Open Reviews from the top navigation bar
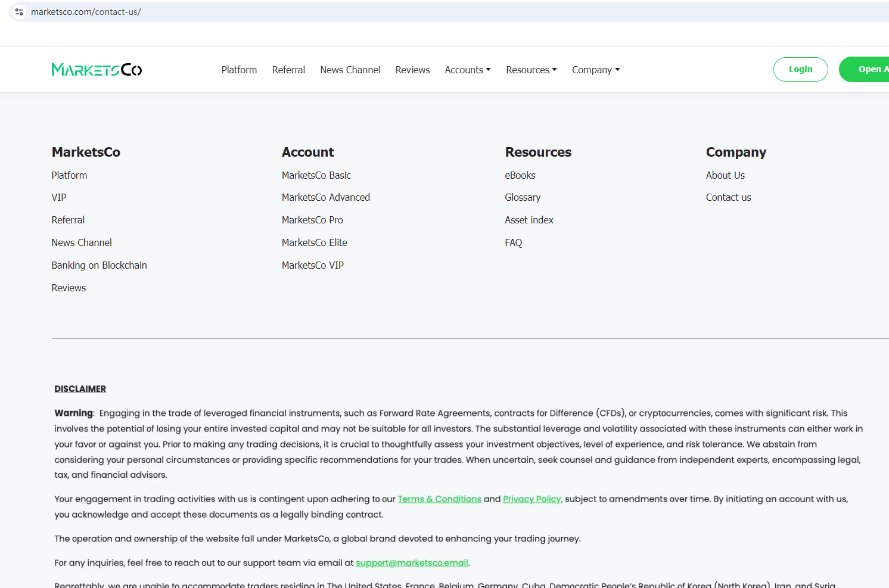The height and width of the screenshot is (588, 889). click(x=412, y=70)
